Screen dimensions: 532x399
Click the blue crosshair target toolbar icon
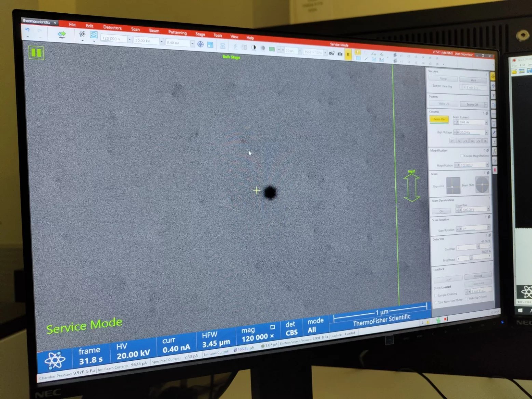tap(201, 44)
